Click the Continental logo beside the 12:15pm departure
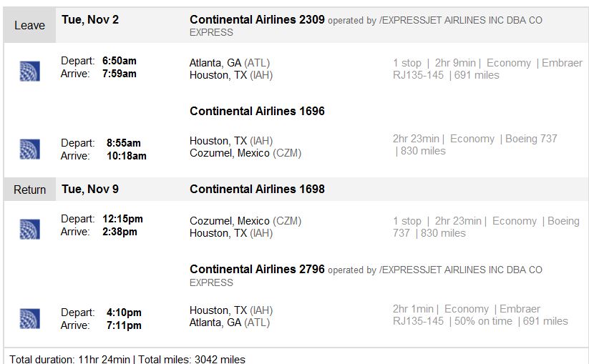The height and width of the screenshot is (364, 589). point(29,229)
